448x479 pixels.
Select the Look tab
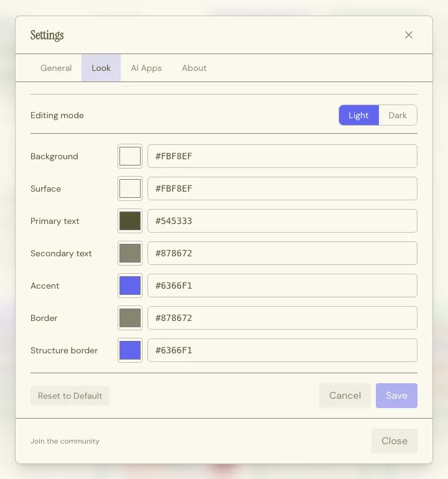coord(101,68)
